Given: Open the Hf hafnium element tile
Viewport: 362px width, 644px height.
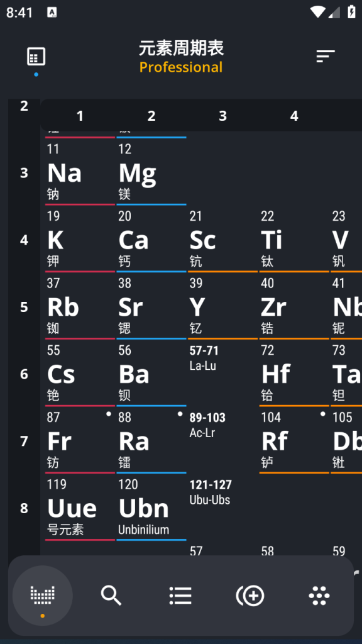Looking at the screenshot, I should point(294,374).
